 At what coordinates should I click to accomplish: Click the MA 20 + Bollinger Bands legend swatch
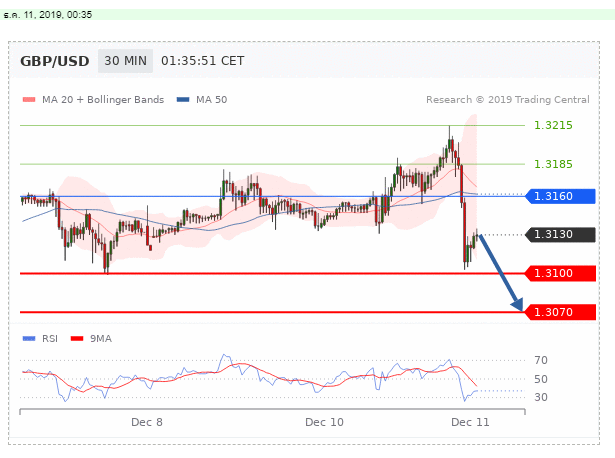[x=29, y=100]
